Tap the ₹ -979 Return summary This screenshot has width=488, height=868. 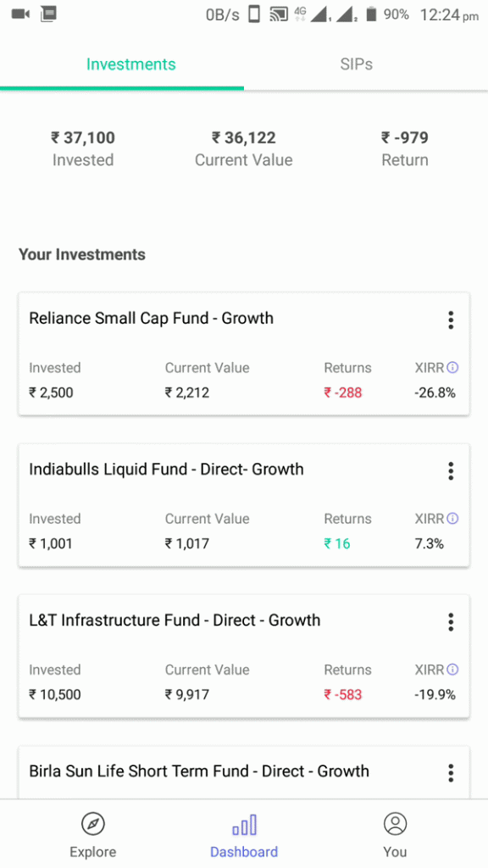[x=405, y=148]
